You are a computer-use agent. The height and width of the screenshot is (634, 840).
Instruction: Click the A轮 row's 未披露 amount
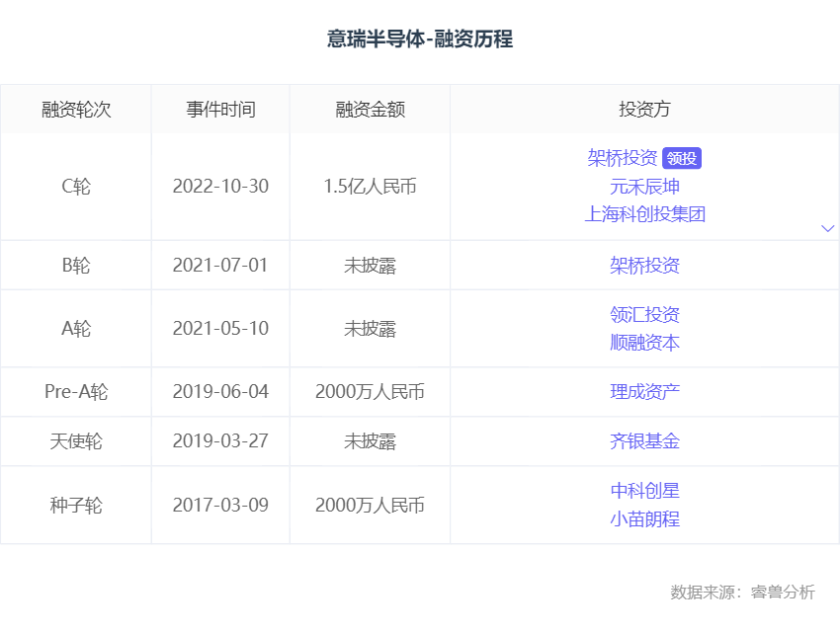coord(371,329)
